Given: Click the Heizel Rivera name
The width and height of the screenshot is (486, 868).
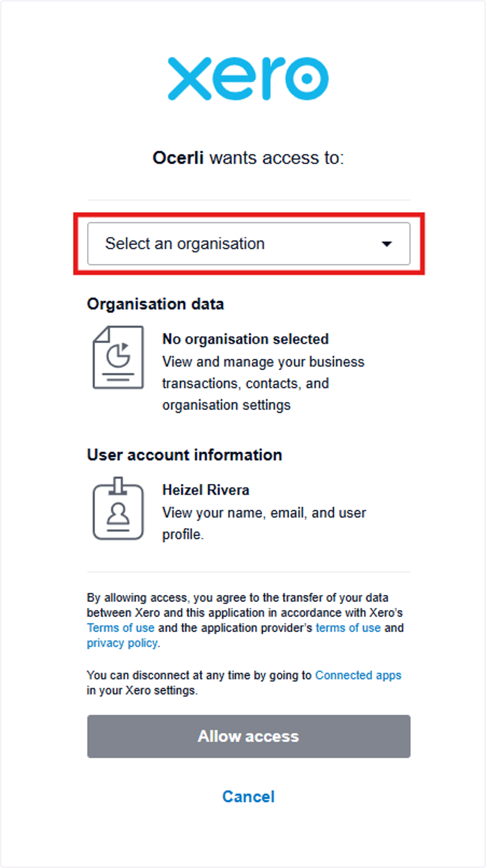Looking at the screenshot, I should (x=206, y=490).
